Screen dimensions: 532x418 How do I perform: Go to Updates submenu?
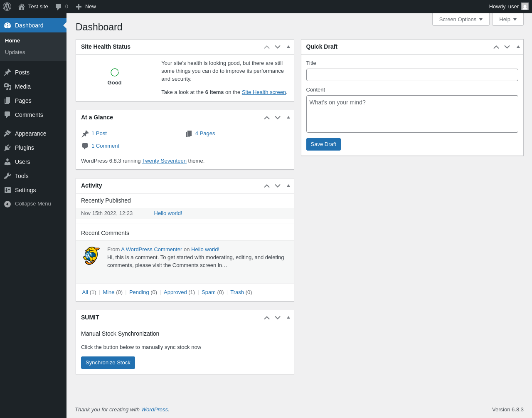[15, 52]
